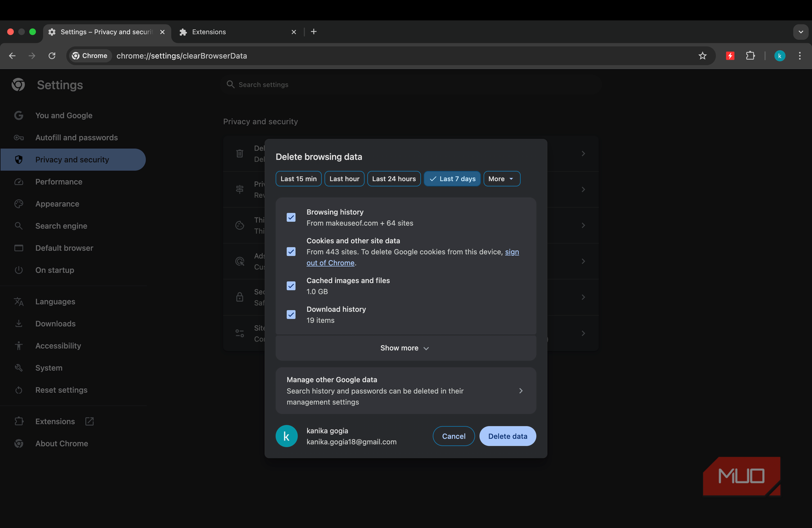The width and height of the screenshot is (812, 528).
Task: Click the Chrome site info chip
Action: (90, 56)
